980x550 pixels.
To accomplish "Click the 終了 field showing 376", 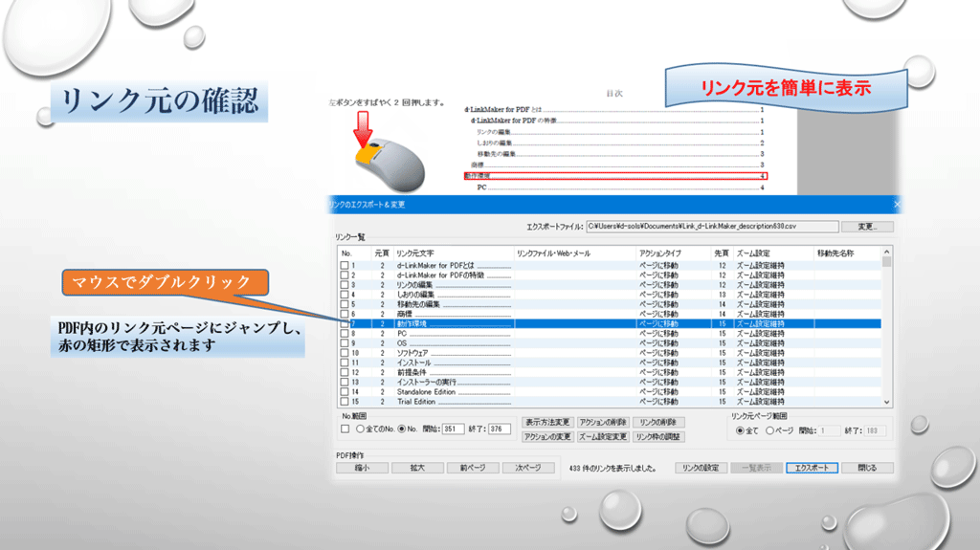I will (x=500, y=429).
